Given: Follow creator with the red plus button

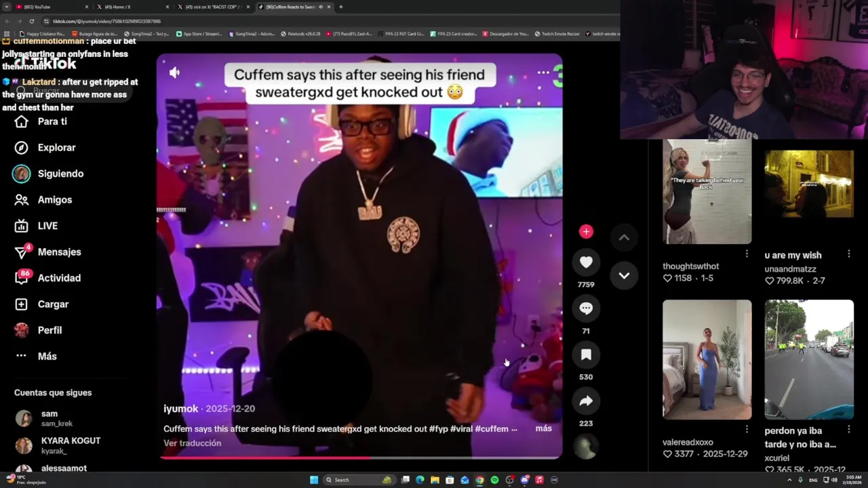Looking at the screenshot, I should point(586,232).
